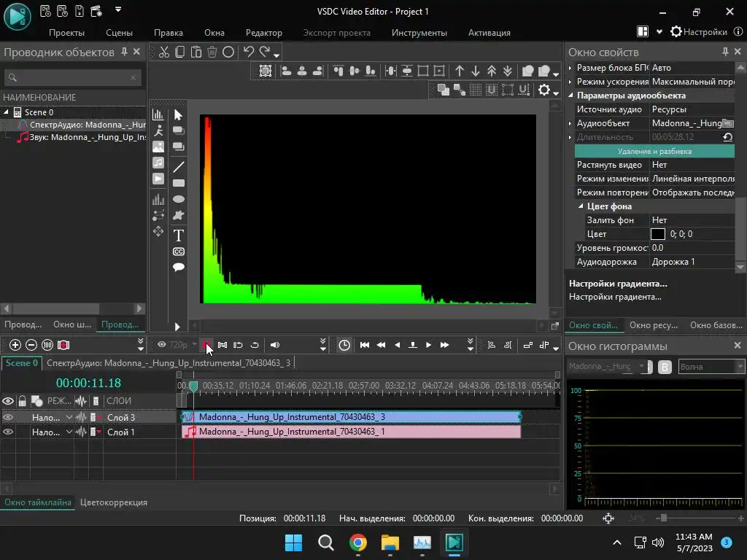Click the add video icon in left toolbar
The height and width of the screenshot is (560, 747).
[158, 179]
